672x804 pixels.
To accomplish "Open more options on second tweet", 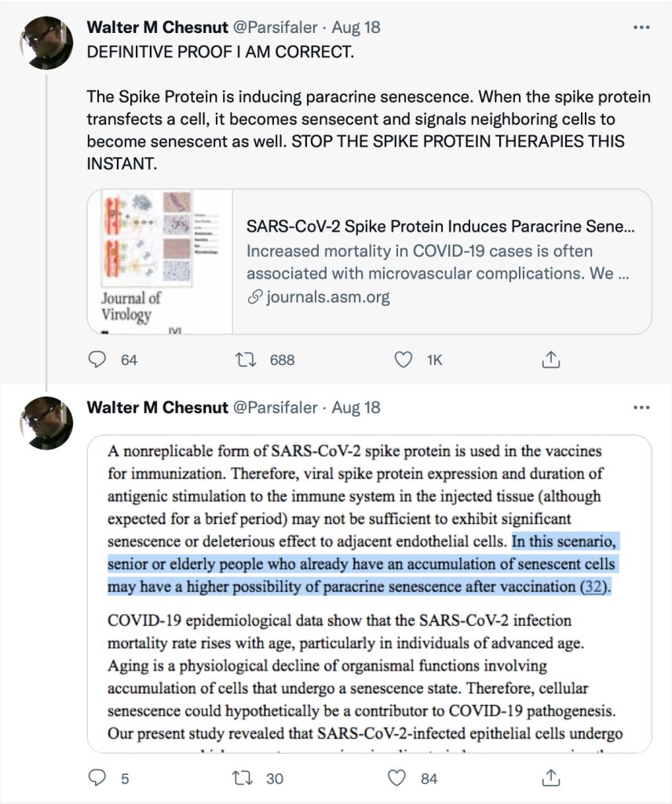I will pos(641,407).
